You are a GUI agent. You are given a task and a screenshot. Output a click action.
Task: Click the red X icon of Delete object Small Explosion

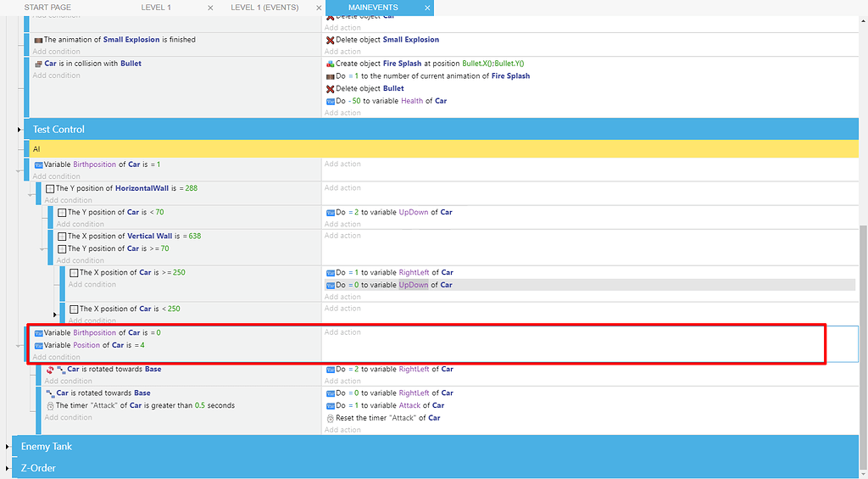[x=330, y=40]
